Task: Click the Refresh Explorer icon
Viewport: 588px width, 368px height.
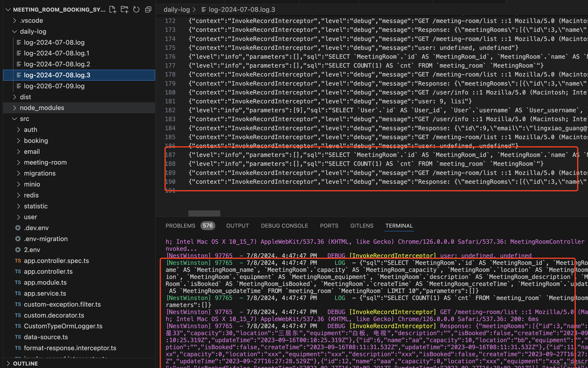Action: point(136,10)
